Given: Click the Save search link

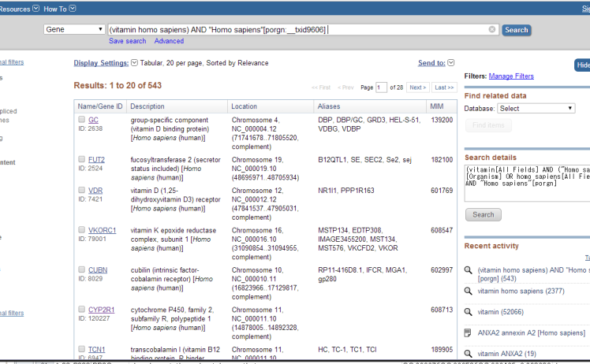Looking at the screenshot, I should [127, 41].
